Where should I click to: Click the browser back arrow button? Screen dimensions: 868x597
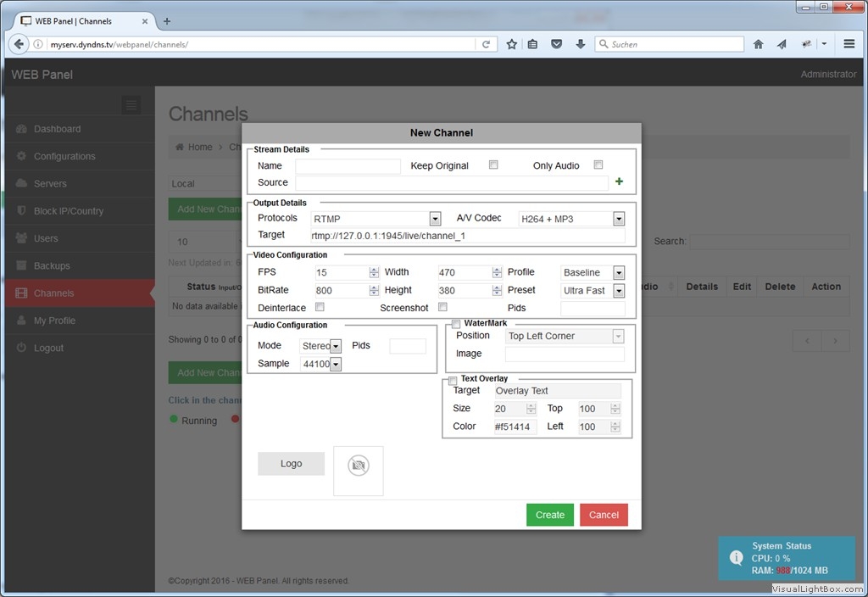click(x=19, y=44)
